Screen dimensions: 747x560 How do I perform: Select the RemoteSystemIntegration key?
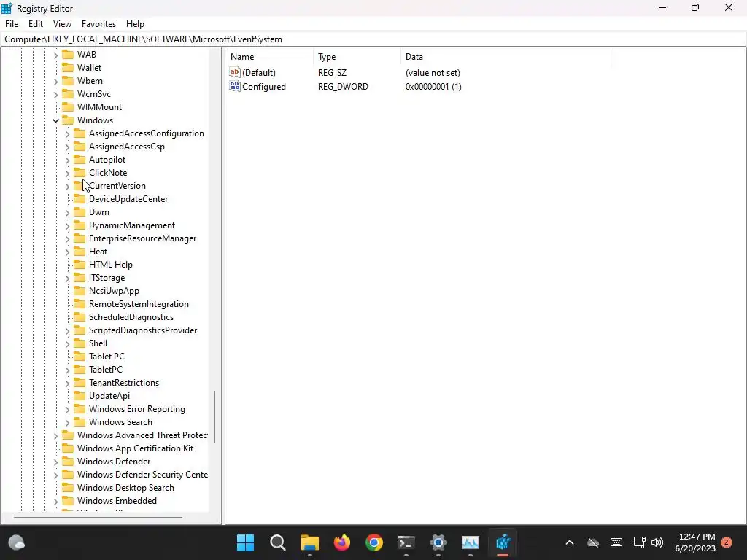coord(139,304)
